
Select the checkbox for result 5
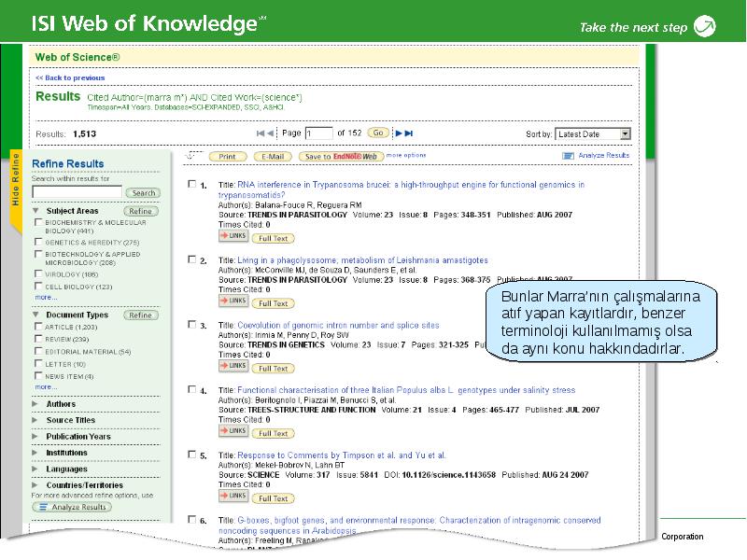click(192, 455)
